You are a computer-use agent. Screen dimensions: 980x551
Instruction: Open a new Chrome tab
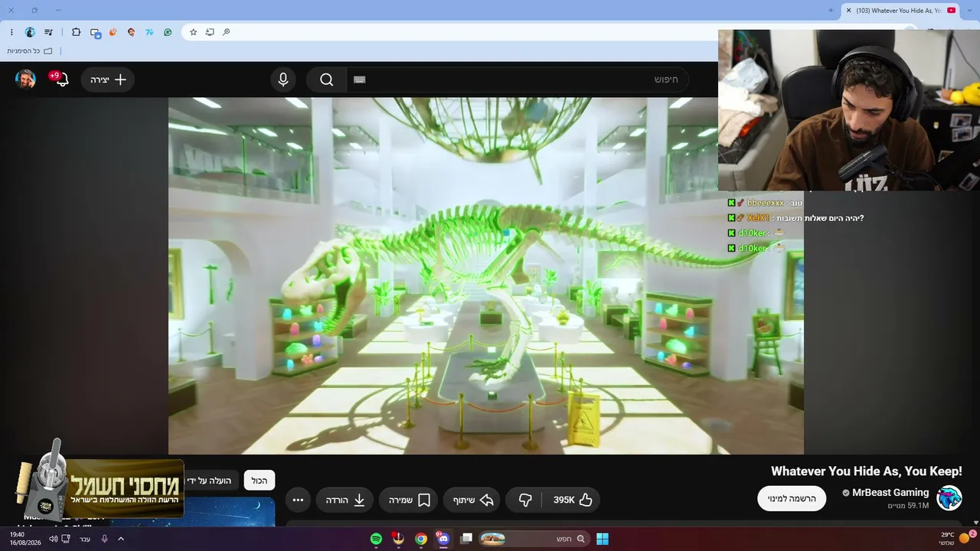831,10
